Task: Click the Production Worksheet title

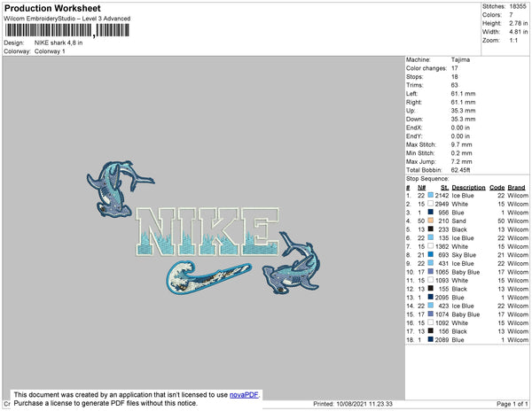Action: 52,8
